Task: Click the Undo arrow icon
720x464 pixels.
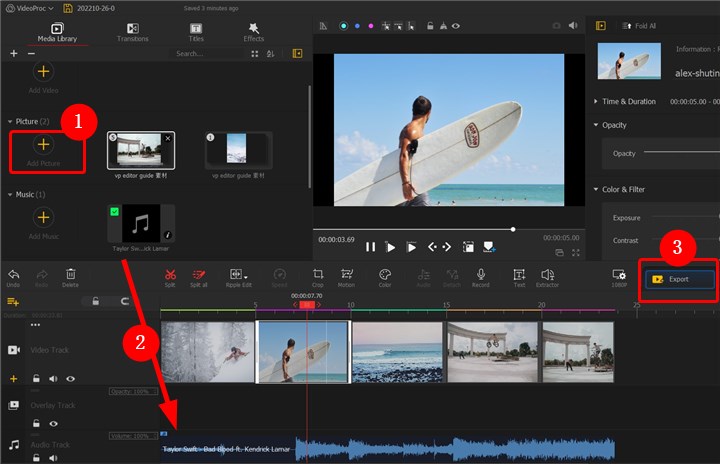Action: tap(13, 275)
